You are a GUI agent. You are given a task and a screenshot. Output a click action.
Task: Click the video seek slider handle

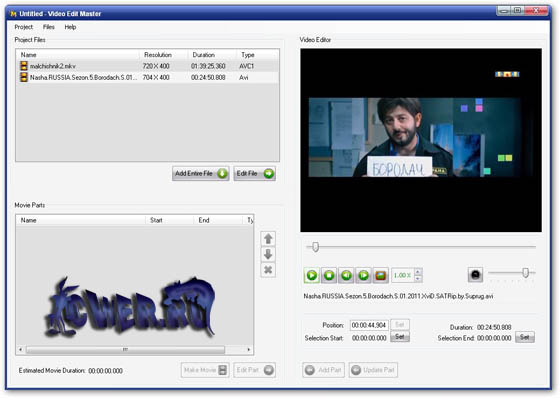[315, 247]
